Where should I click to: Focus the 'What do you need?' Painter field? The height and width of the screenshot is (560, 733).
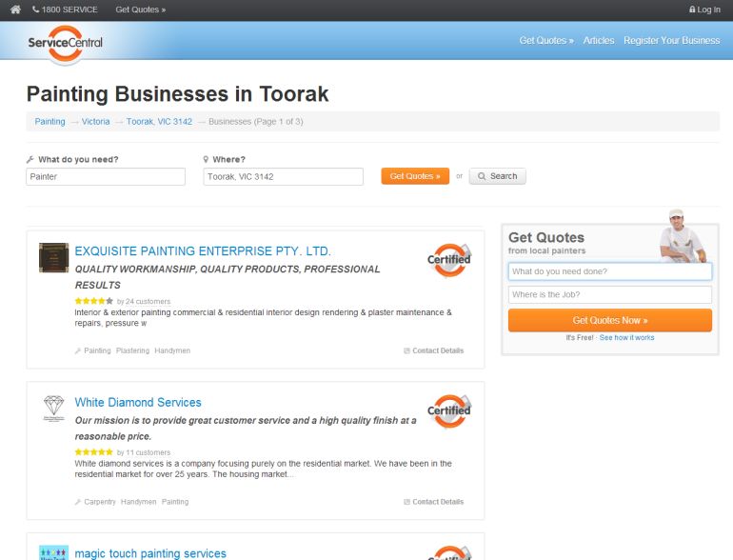106,177
